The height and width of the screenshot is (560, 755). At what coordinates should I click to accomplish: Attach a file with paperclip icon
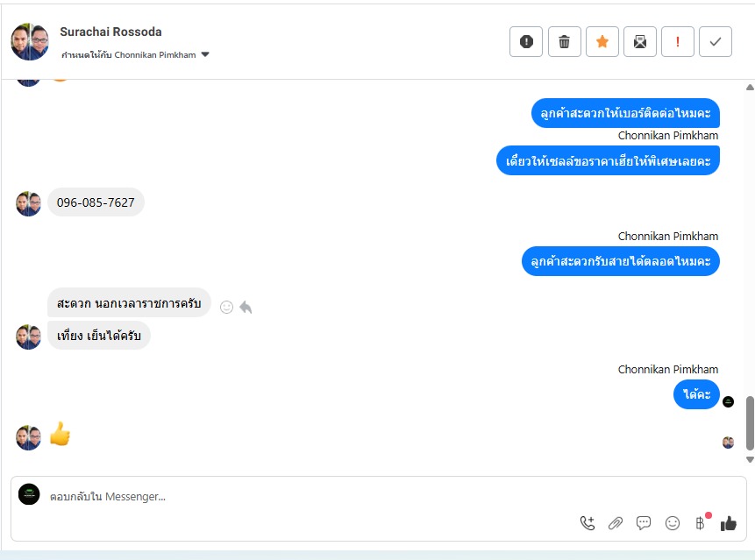(x=616, y=523)
